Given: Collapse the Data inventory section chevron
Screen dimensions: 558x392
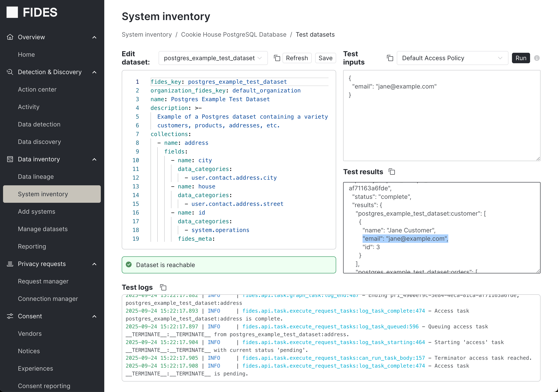Looking at the screenshot, I should click(94, 159).
